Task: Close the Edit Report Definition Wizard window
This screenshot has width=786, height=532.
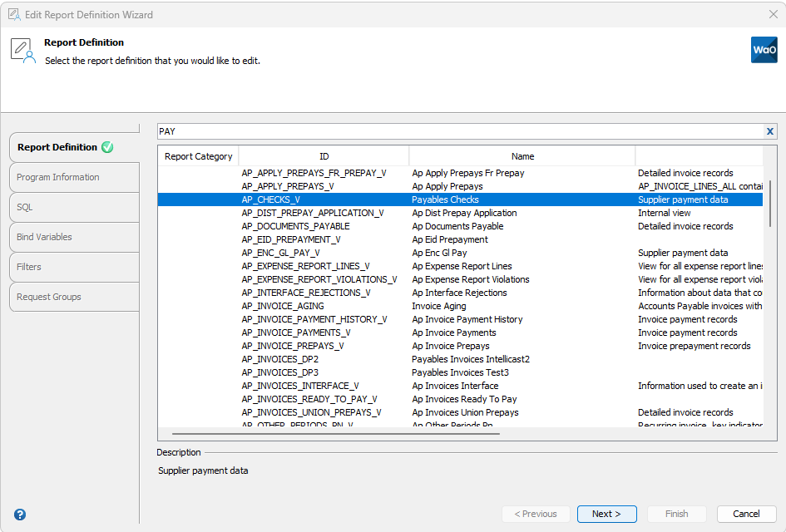Action: coord(773,14)
